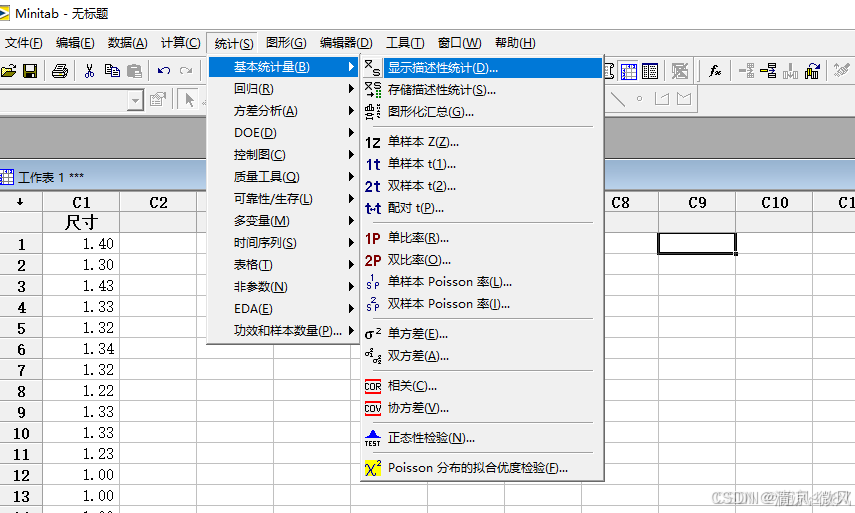Image resolution: width=855 pixels, height=513 pixels.
Task: Open the 编辑(E) menu
Action: tap(75, 43)
